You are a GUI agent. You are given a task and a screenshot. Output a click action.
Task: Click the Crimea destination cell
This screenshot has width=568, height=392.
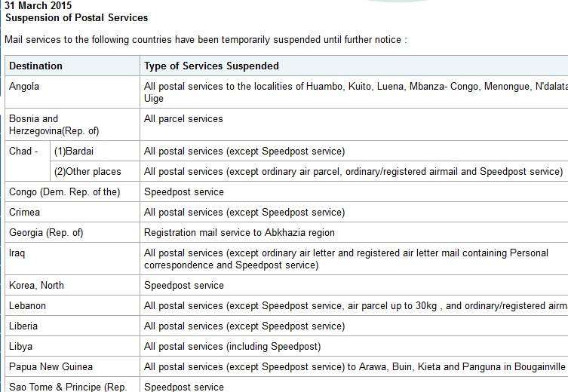pos(72,212)
